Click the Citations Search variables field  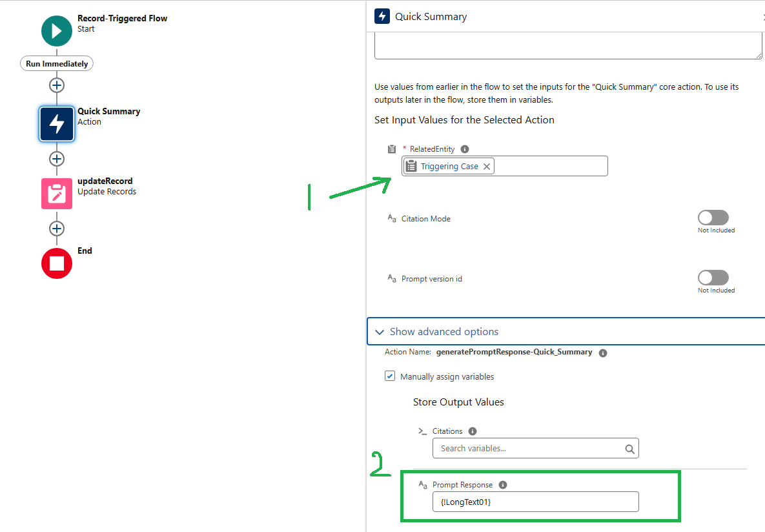tap(536, 448)
